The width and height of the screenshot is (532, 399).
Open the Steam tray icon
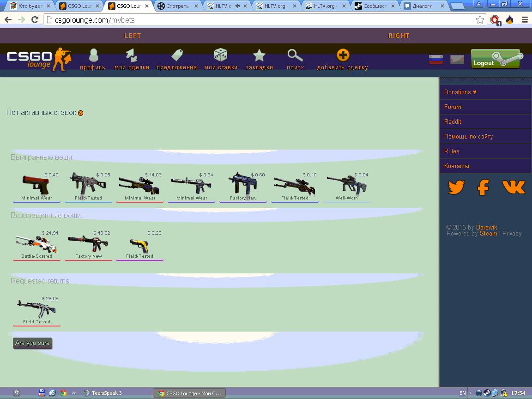487,393
